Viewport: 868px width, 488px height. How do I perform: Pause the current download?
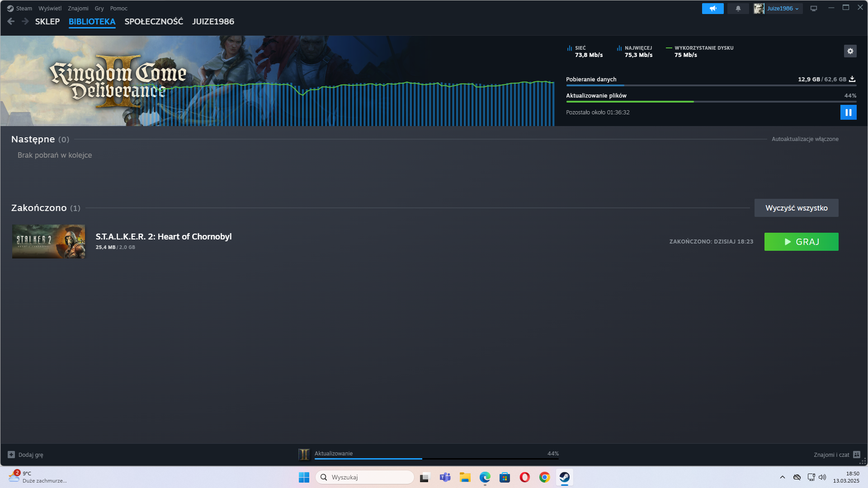coord(848,113)
